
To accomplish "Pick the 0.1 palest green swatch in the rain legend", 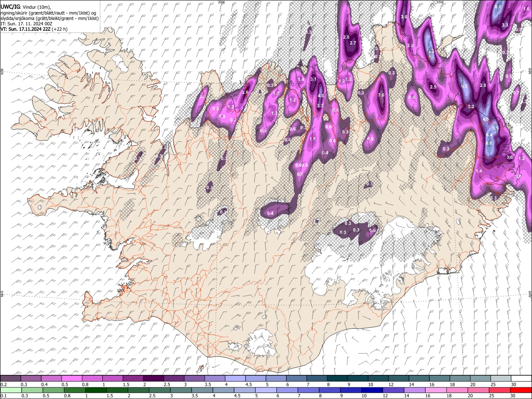I will [x=11, y=390].
